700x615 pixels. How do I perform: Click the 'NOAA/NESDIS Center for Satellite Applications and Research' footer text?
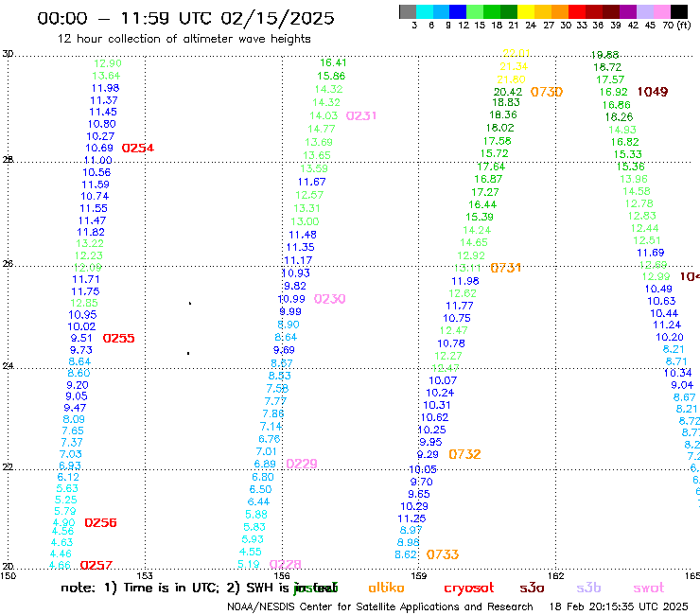pos(380,607)
